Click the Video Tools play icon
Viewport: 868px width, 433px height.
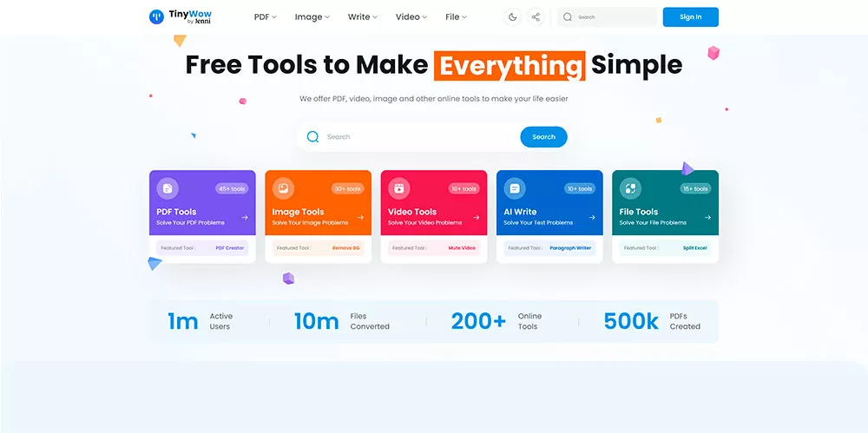[399, 189]
